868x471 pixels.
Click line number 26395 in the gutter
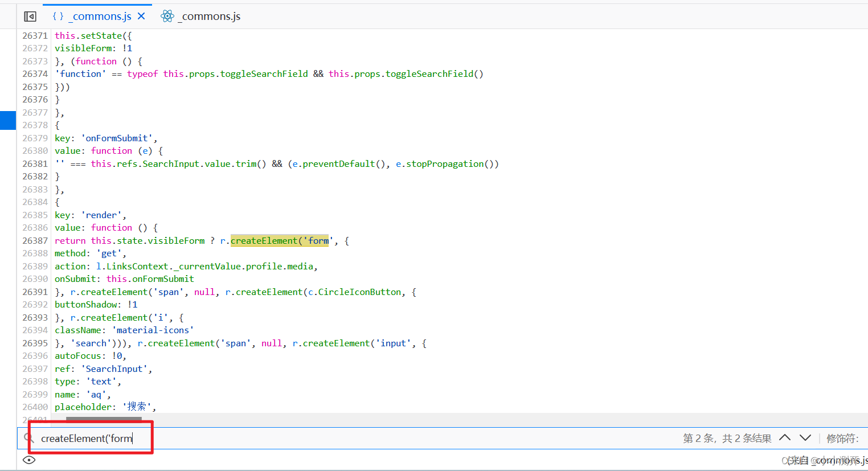click(35, 343)
